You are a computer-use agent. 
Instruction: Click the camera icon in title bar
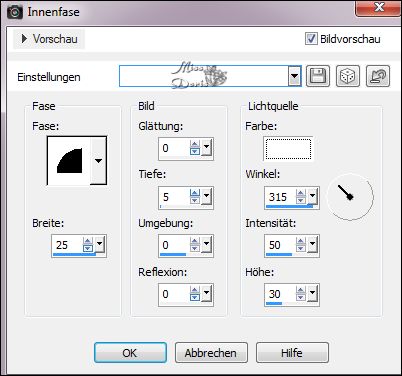14,12
